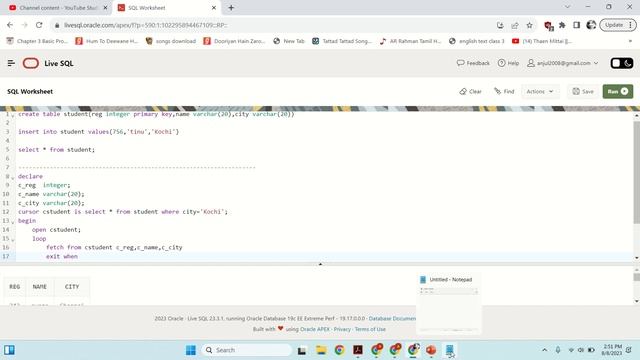The height and width of the screenshot is (360, 640).
Task: Show more bookmarks with the overflow arrow
Action: coord(630,41)
